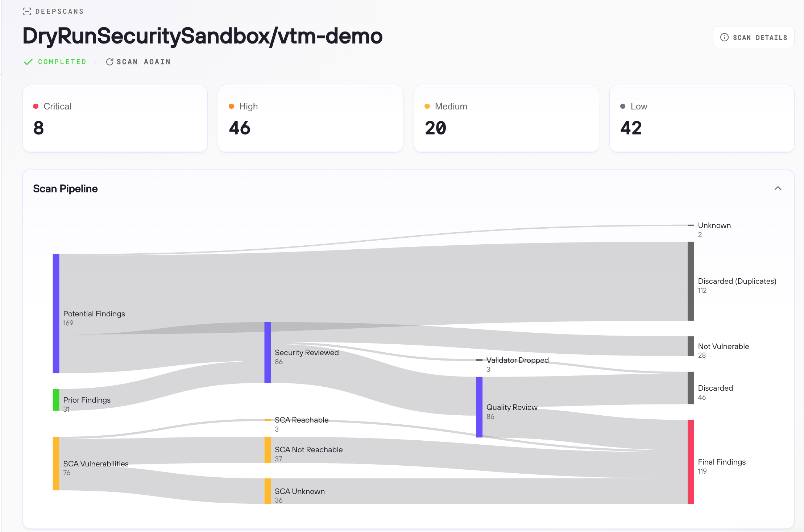Select the small SCA Reachable node bar
The height and width of the screenshot is (532, 804).
(x=268, y=420)
